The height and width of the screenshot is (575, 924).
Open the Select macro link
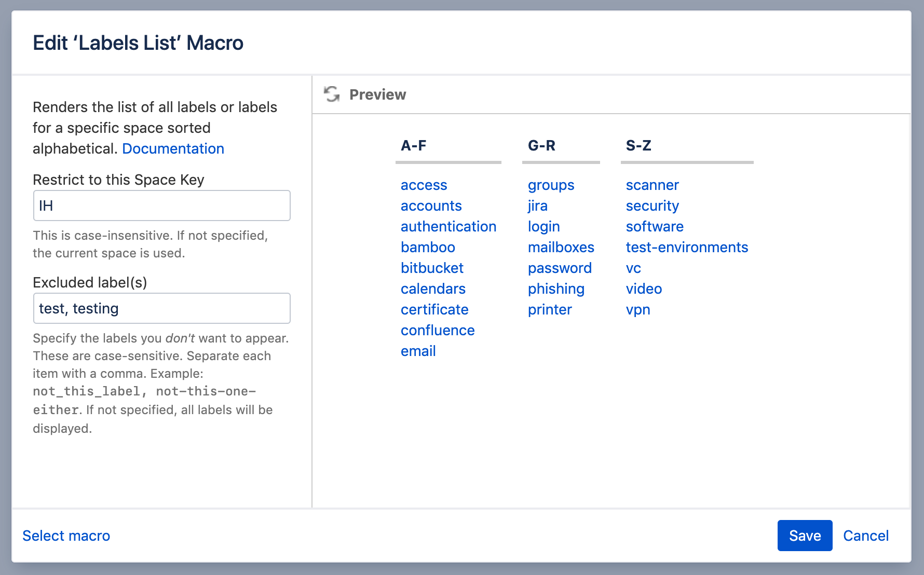(x=66, y=536)
